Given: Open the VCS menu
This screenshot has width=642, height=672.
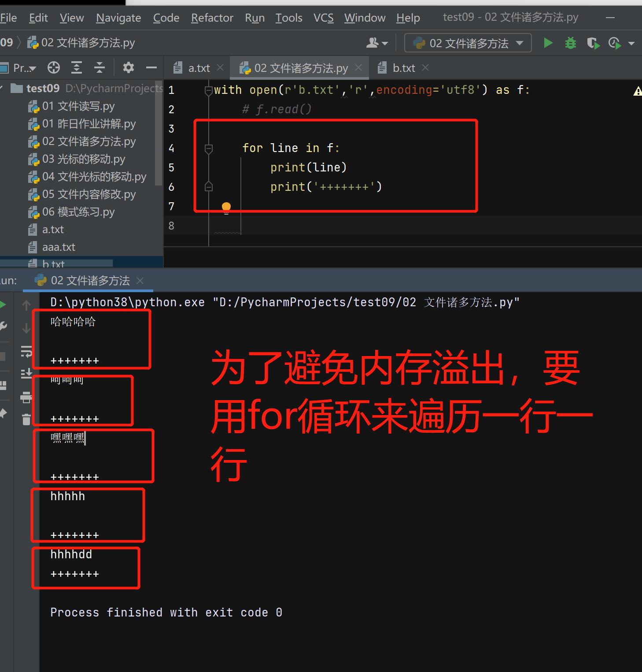Looking at the screenshot, I should (x=323, y=18).
